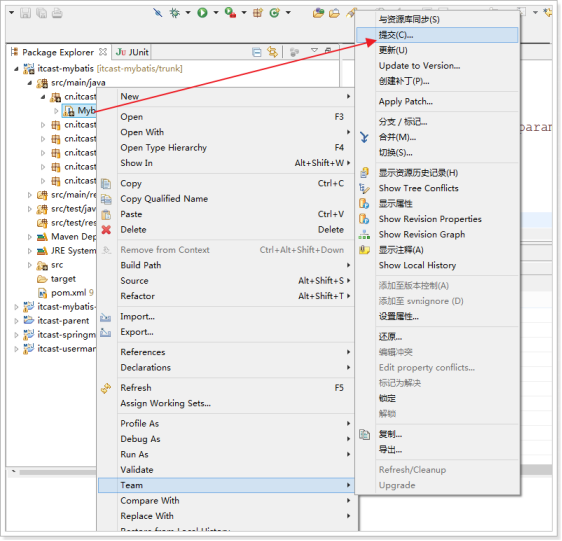Image resolution: width=562 pixels, height=541 pixels.
Task: Expand the Maven Dependencies node
Action: [x=30, y=237]
